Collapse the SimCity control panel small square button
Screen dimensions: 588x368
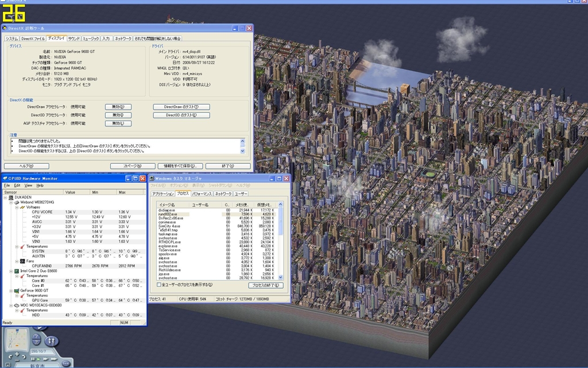point(8,365)
